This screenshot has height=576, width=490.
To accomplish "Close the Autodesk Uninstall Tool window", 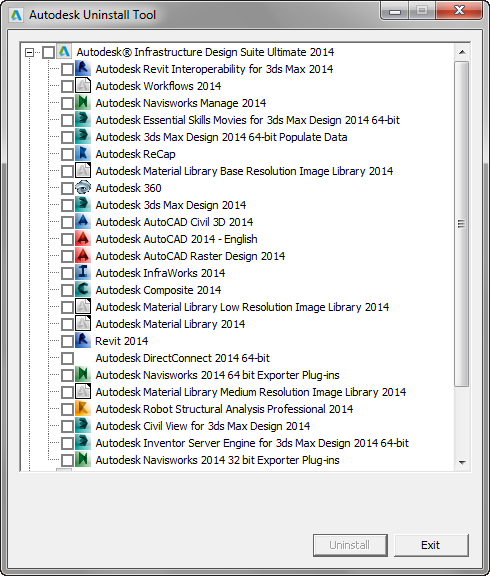I will click(459, 10).
